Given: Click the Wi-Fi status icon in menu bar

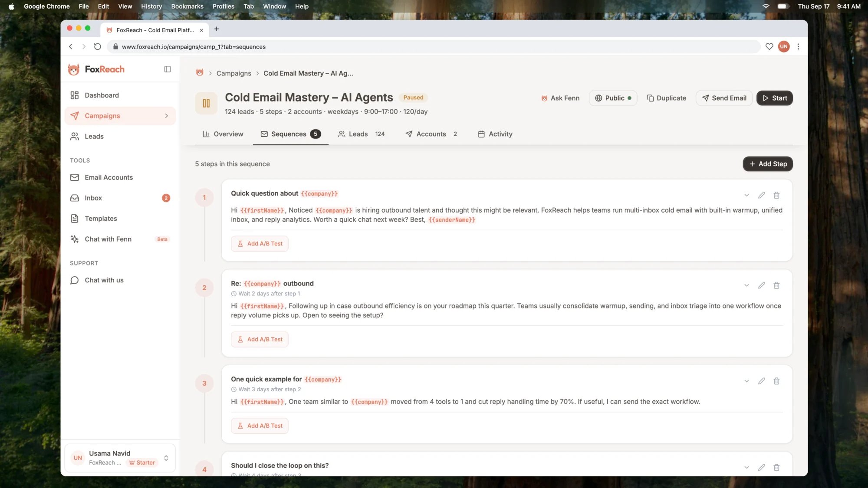Looking at the screenshot, I should click(766, 6).
